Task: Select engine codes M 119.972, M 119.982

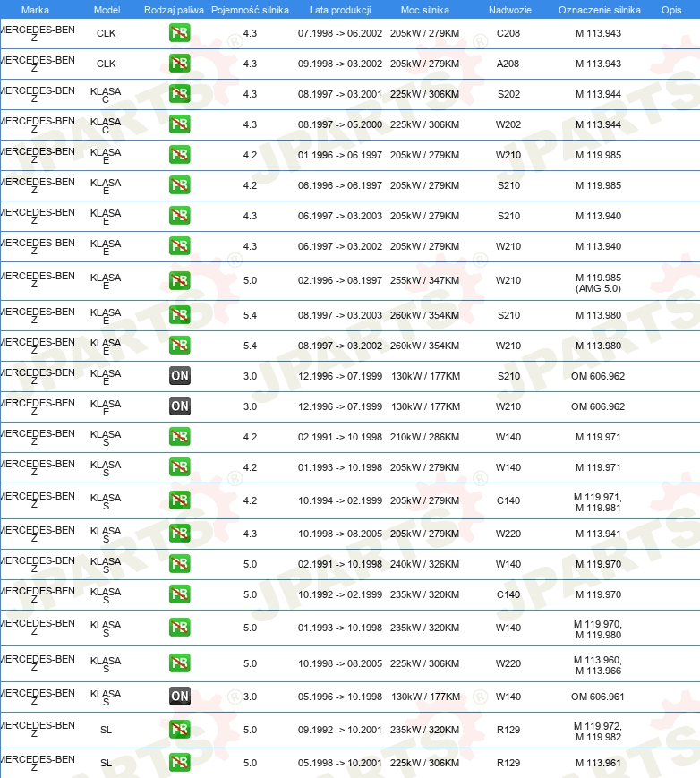Action: click(598, 731)
